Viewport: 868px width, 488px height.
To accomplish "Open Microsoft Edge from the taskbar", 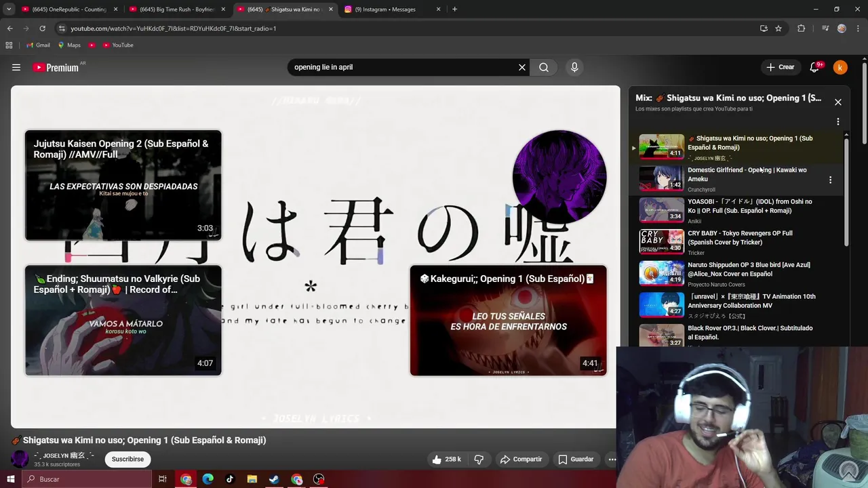I will 208,479.
